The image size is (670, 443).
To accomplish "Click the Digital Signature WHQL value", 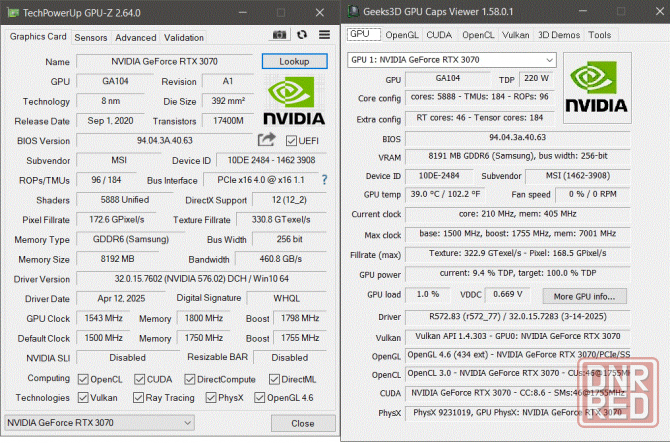I will point(286,298).
